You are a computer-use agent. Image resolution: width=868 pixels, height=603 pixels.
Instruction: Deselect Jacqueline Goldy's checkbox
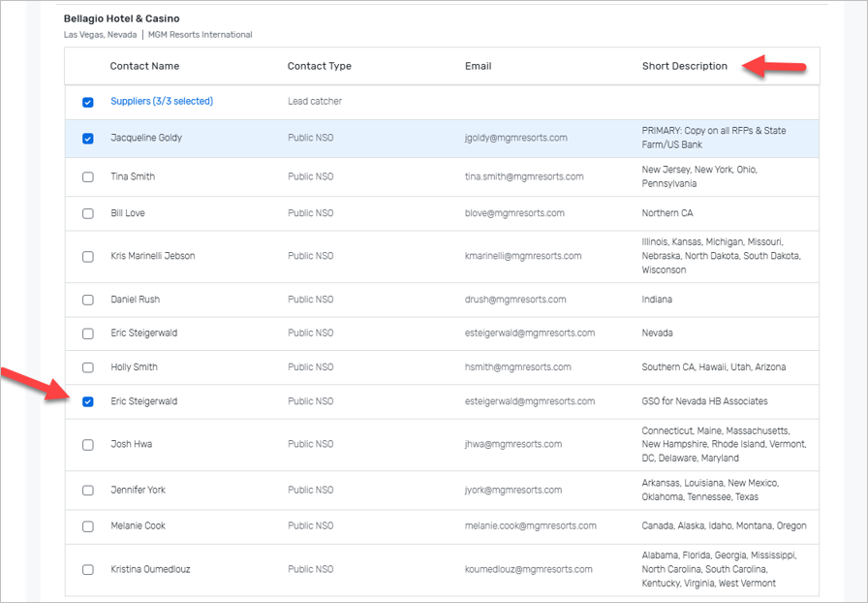88,139
